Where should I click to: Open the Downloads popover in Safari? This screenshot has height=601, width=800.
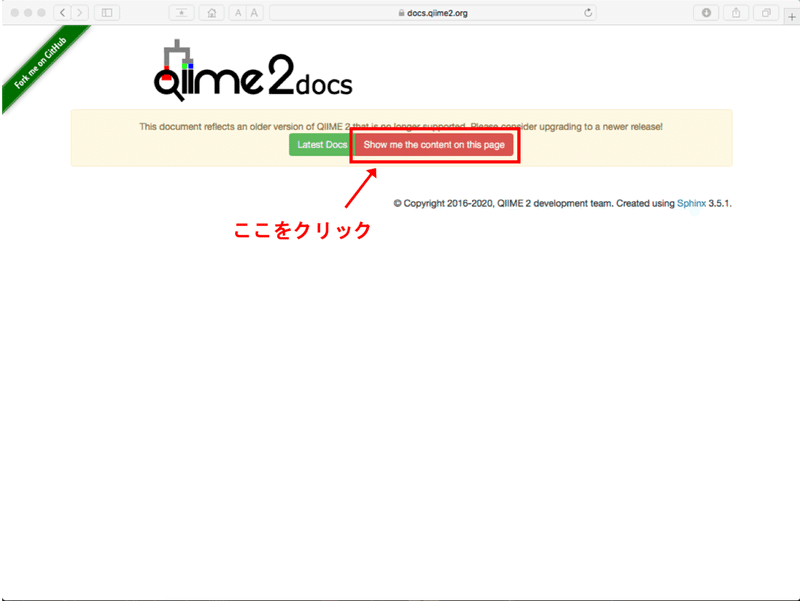[707, 13]
